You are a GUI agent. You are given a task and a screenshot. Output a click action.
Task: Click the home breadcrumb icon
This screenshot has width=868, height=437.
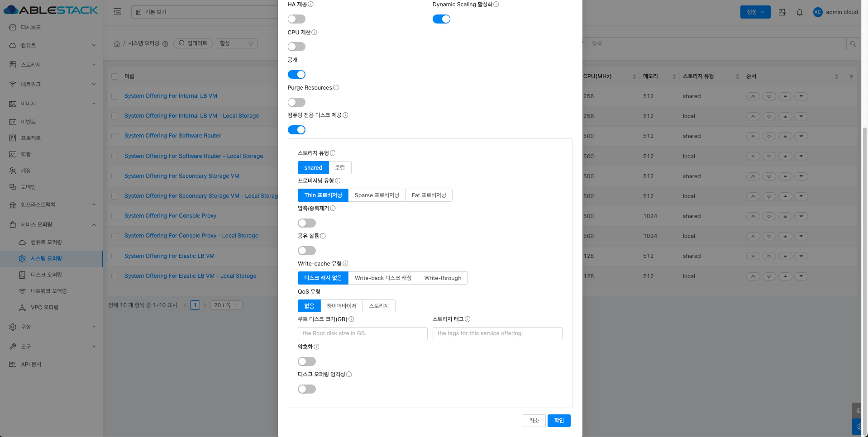[x=117, y=43]
